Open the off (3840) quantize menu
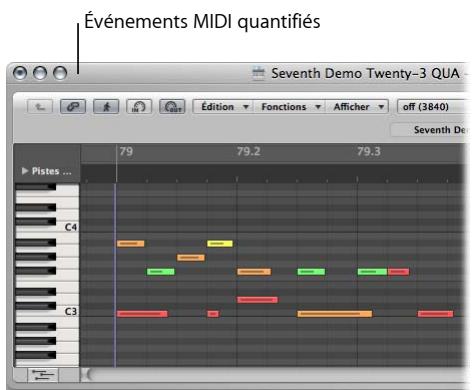This screenshot has height=390, width=473. (432, 107)
